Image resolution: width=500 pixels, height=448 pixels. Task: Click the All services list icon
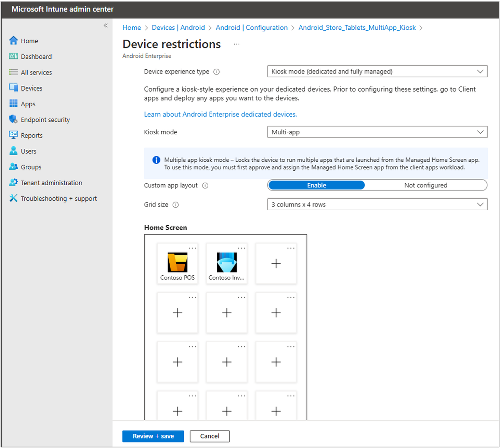click(x=13, y=72)
